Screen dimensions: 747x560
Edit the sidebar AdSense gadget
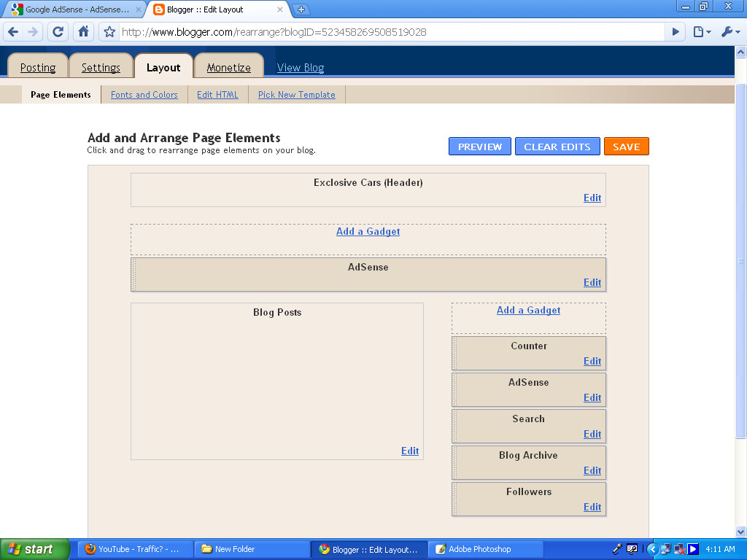pyautogui.click(x=592, y=397)
